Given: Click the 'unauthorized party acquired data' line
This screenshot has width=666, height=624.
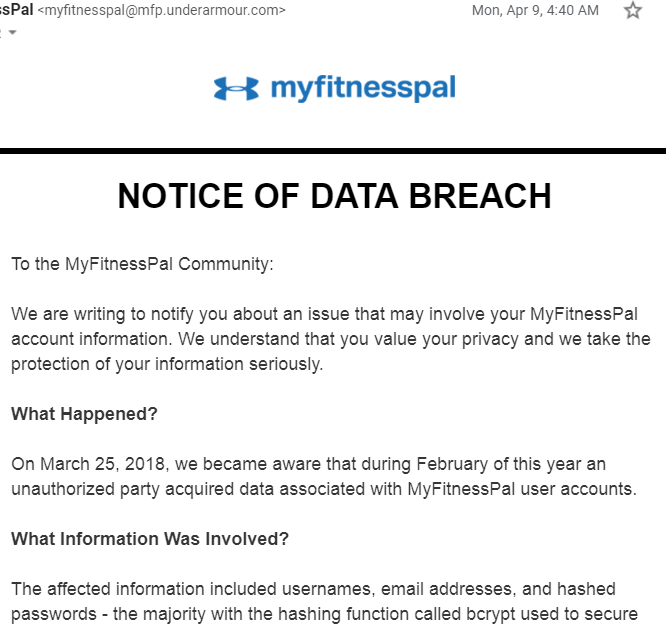Looking at the screenshot, I should [324, 489].
